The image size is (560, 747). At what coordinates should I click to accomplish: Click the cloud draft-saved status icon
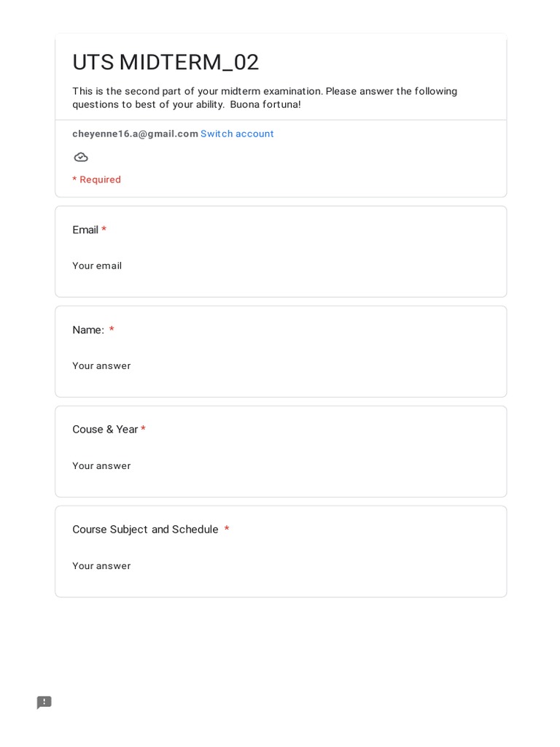click(x=81, y=157)
